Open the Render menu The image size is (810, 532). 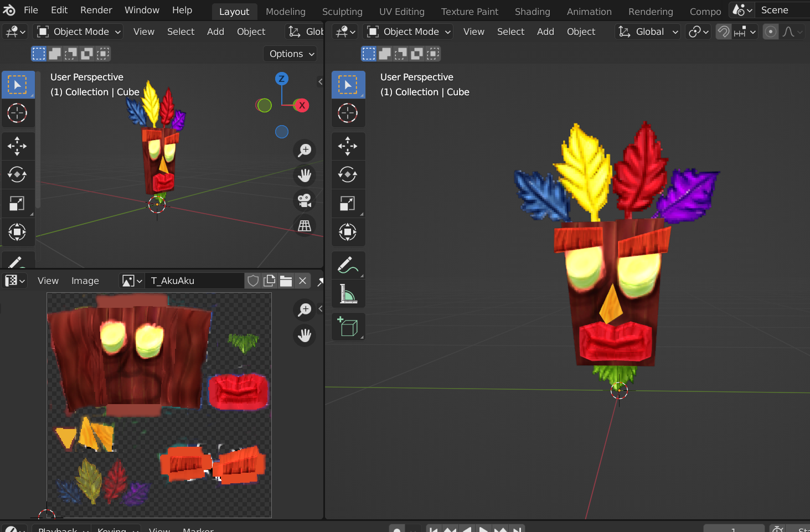[96, 10]
